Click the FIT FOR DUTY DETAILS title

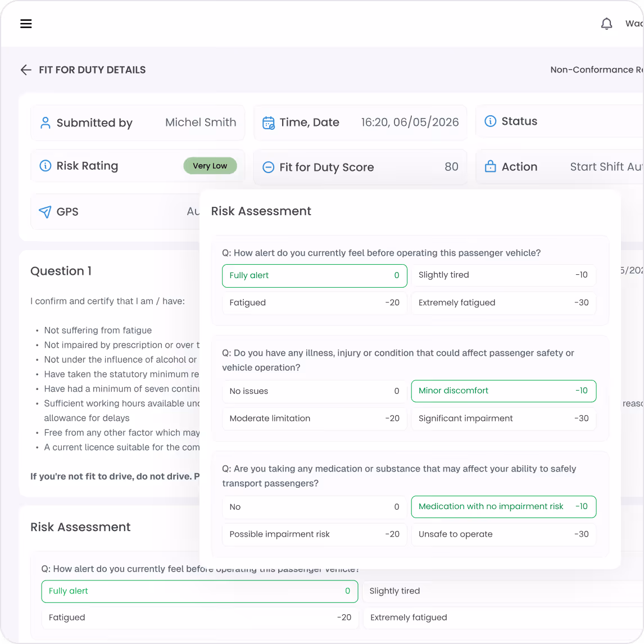coord(92,70)
